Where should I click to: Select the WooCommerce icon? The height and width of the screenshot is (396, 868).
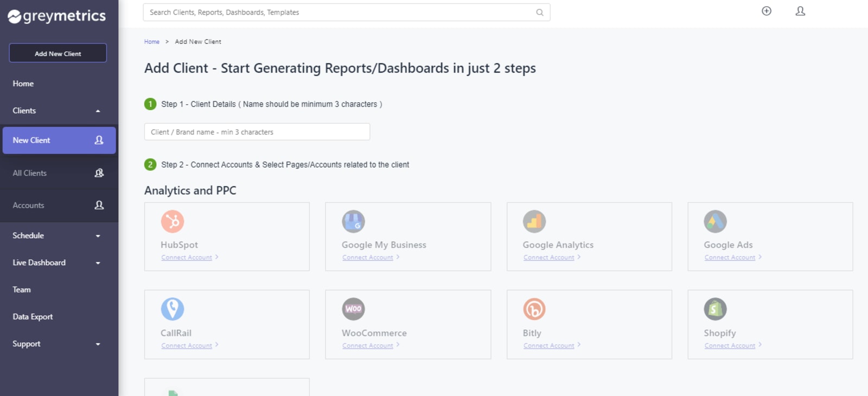click(x=353, y=309)
